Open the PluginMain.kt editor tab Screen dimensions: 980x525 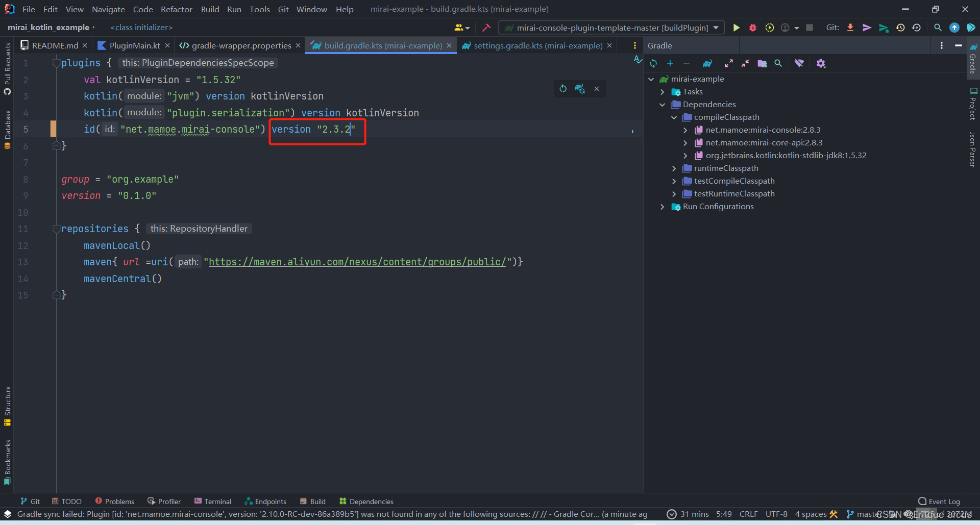click(134, 45)
